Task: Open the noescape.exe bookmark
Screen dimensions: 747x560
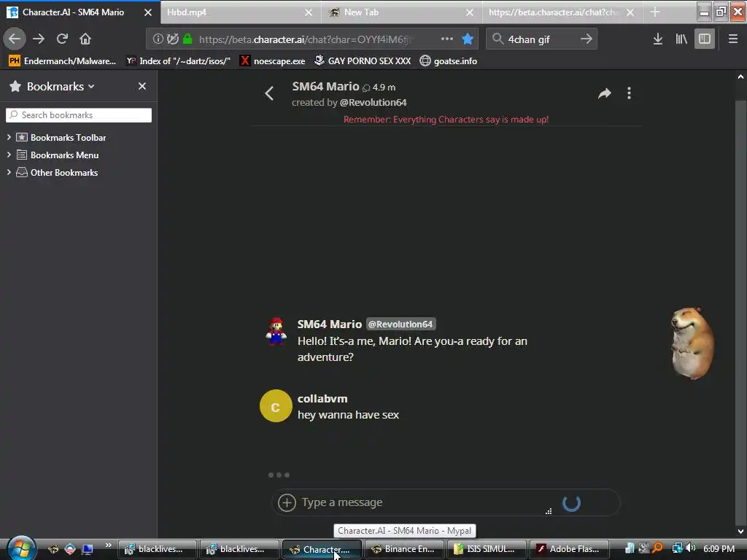Action: tap(273, 61)
